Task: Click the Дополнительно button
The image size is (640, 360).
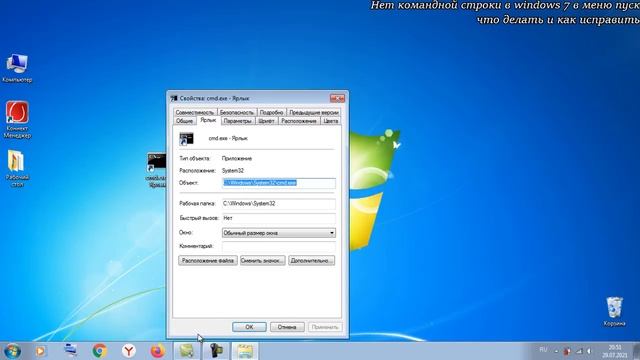Action: point(311,260)
